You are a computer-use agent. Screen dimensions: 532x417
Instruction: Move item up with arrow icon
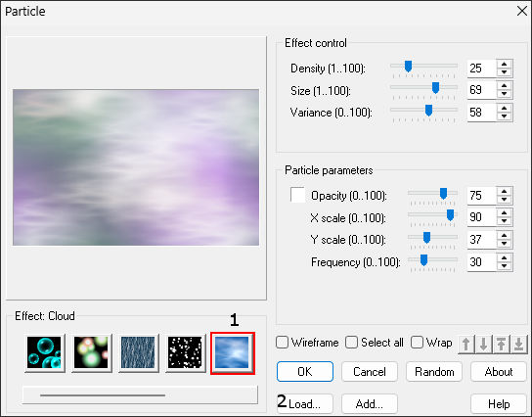466,344
